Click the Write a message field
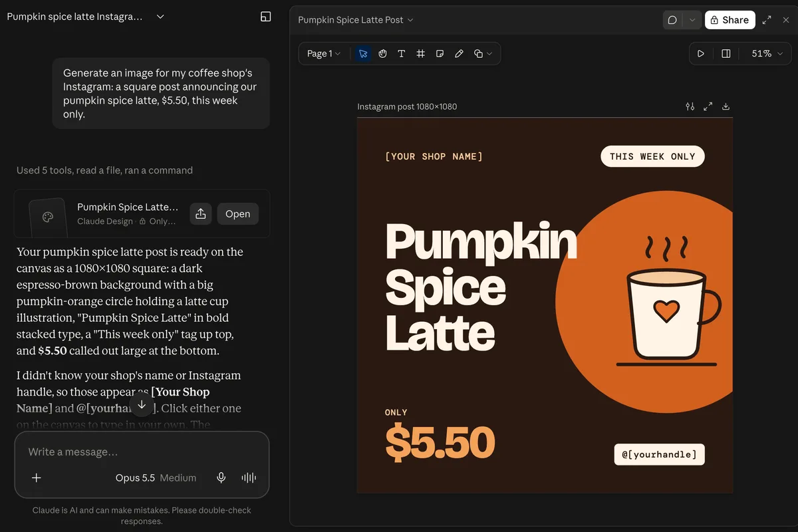Viewport: 798px width, 532px height. point(142,452)
